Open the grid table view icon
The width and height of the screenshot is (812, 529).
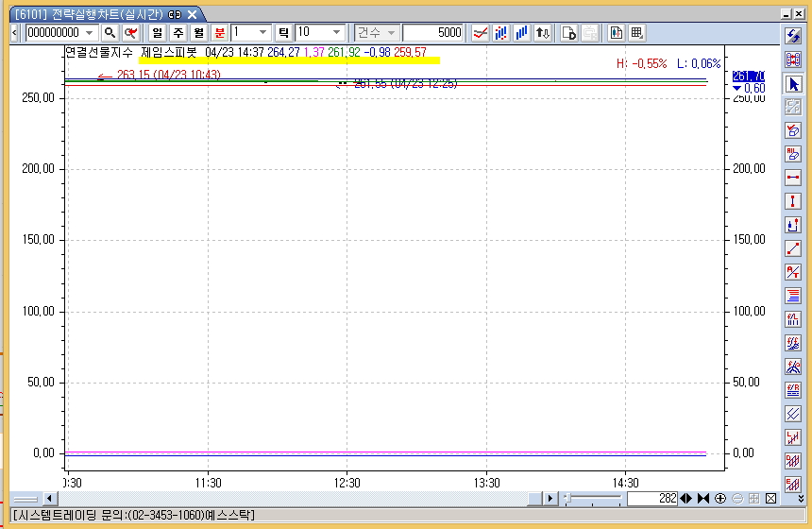click(637, 33)
